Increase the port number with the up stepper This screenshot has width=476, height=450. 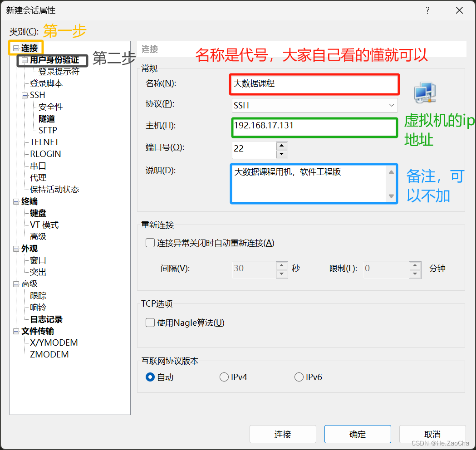point(282,147)
